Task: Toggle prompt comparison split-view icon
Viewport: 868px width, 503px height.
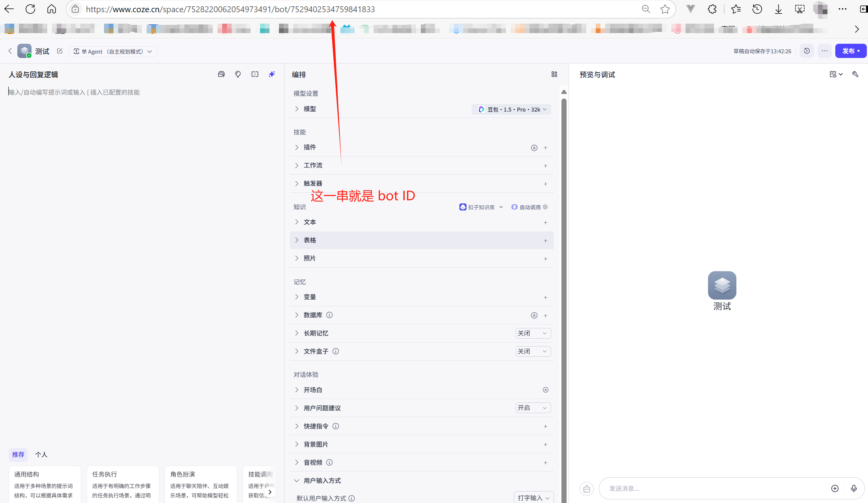Action: pyautogui.click(x=255, y=74)
